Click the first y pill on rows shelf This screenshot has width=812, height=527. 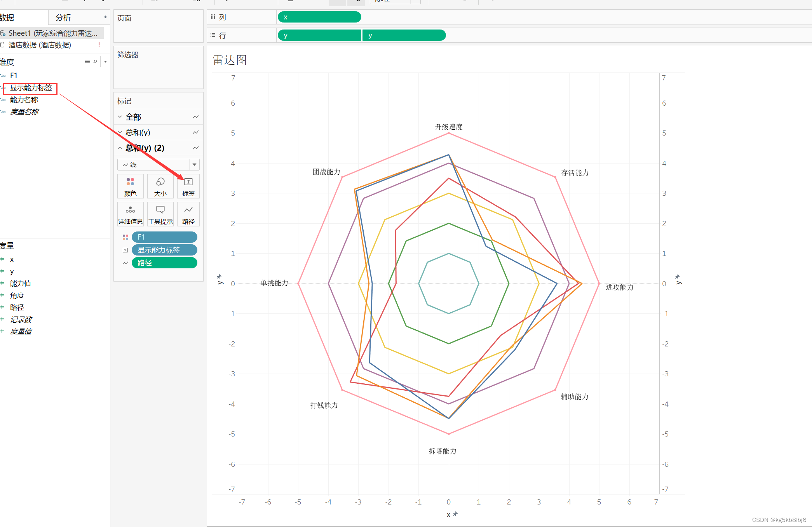click(x=319, y=35)
